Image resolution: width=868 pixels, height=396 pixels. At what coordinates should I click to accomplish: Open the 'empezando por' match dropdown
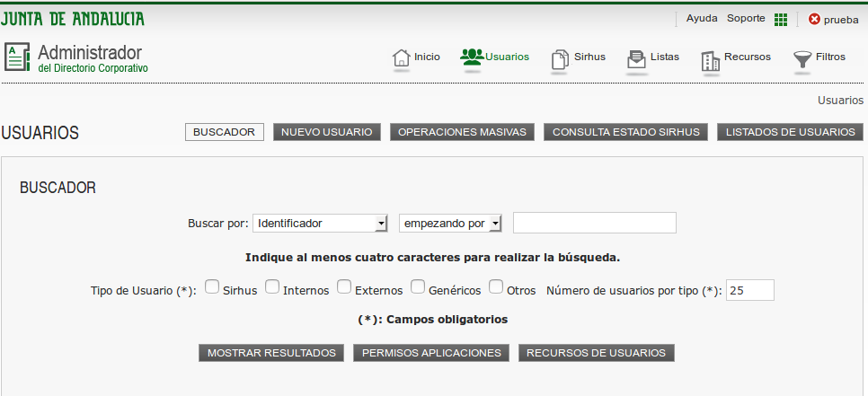450,224
